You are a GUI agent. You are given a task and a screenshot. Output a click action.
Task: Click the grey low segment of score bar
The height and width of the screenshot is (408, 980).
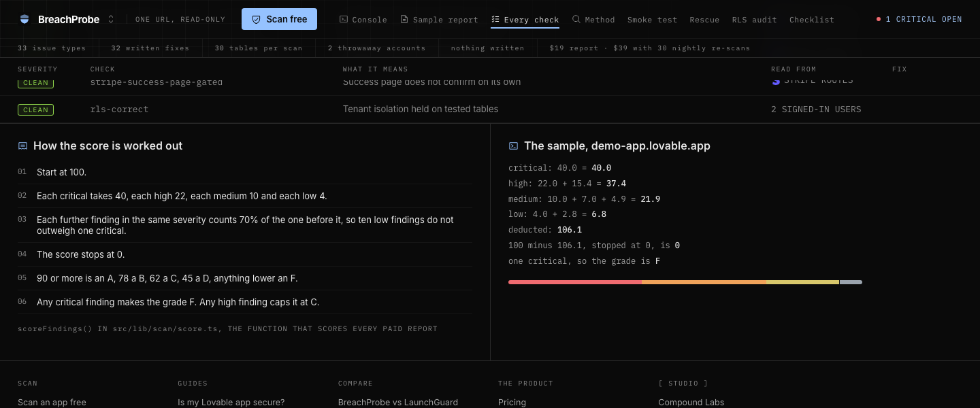tap(851, 282)
